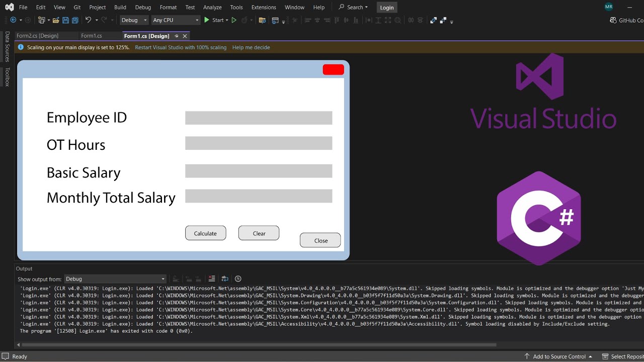Click the Monthly Total Salary text field
The image size is (644, 362).
click(259, 196)
